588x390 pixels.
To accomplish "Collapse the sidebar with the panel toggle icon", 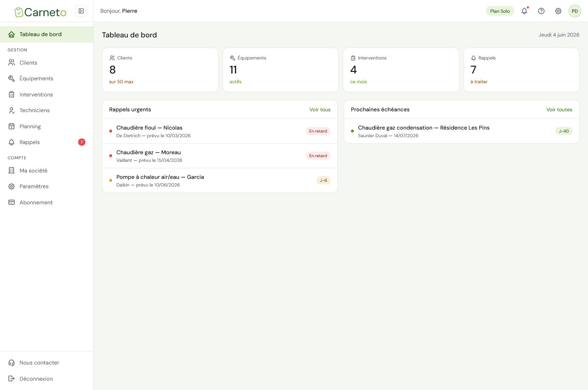I will point(81,11).
